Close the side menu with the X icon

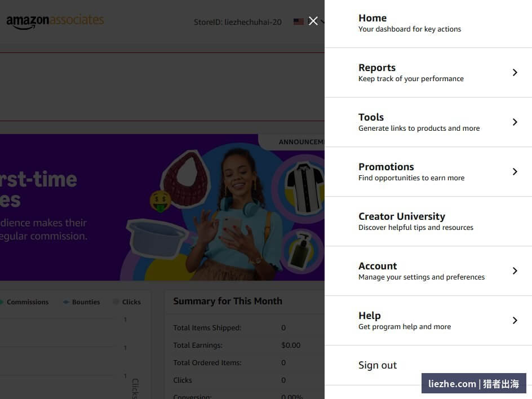(313, 21)
